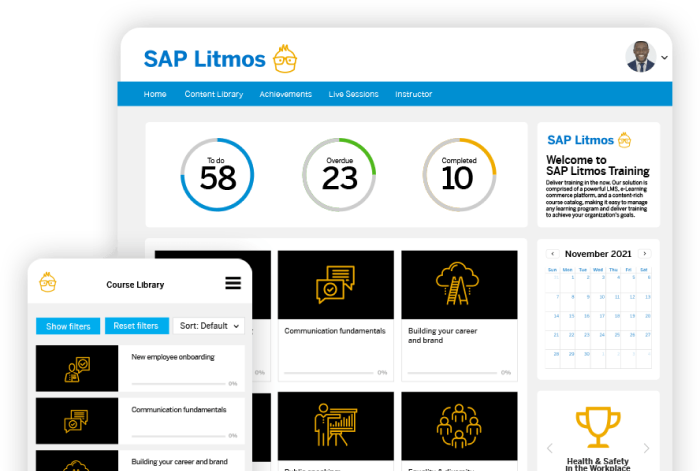Select November 8 in the calendar
Image resolution: width=700 pixels, height=471 pixels.
[x=568, y=302]
